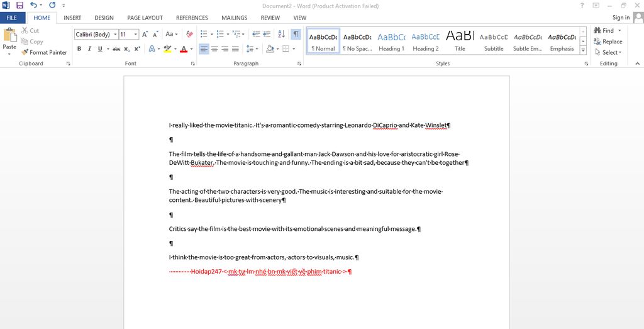
Task: Open the Paragraph dialog launcher
Action: [299, 64]
